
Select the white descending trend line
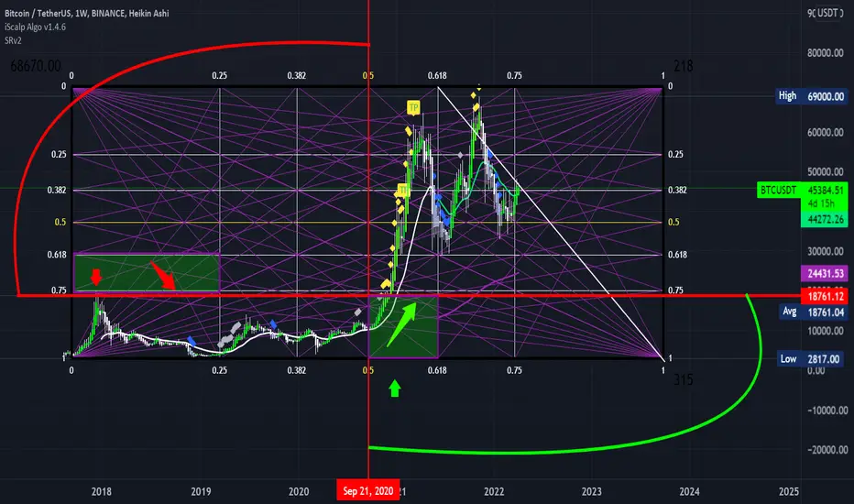pos(550,224)
